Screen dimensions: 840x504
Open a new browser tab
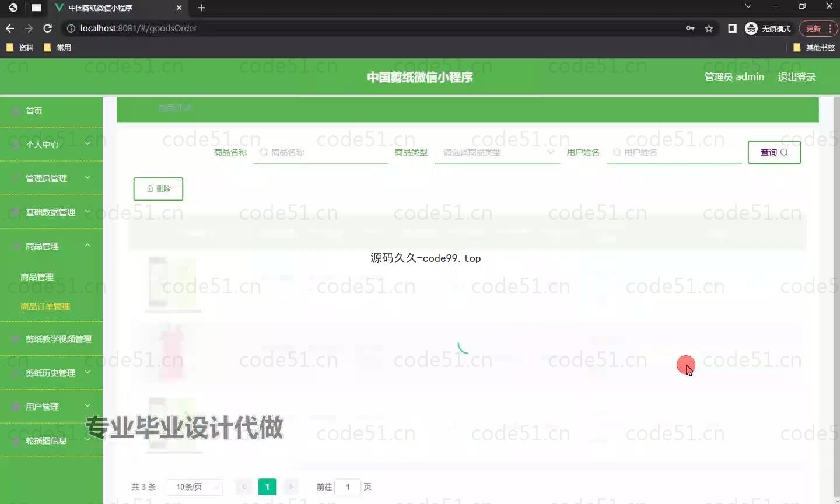click(x=201, y=8)
